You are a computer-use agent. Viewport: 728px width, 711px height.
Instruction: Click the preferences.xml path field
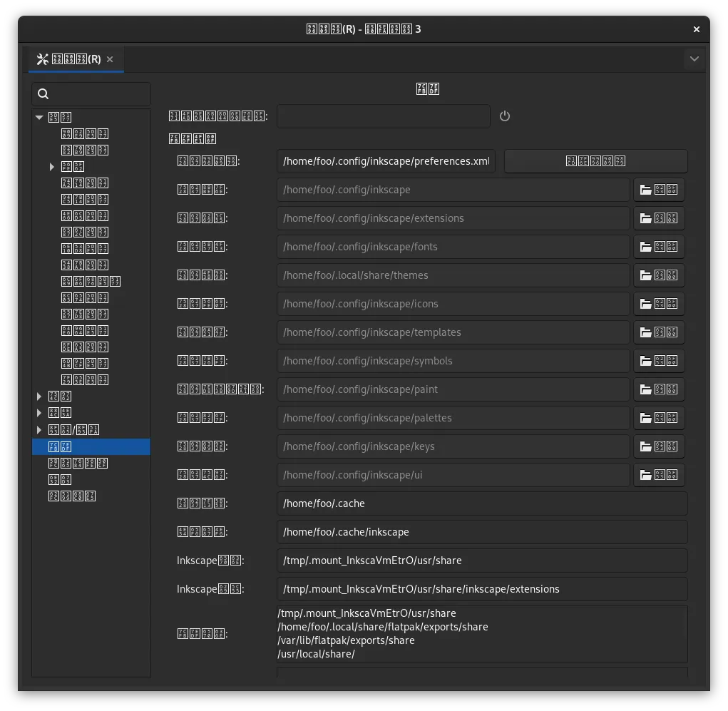(386, 161)
